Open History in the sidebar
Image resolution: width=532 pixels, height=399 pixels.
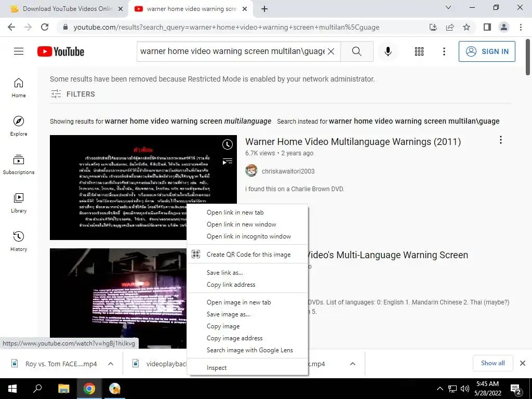[x=19, y=241]
